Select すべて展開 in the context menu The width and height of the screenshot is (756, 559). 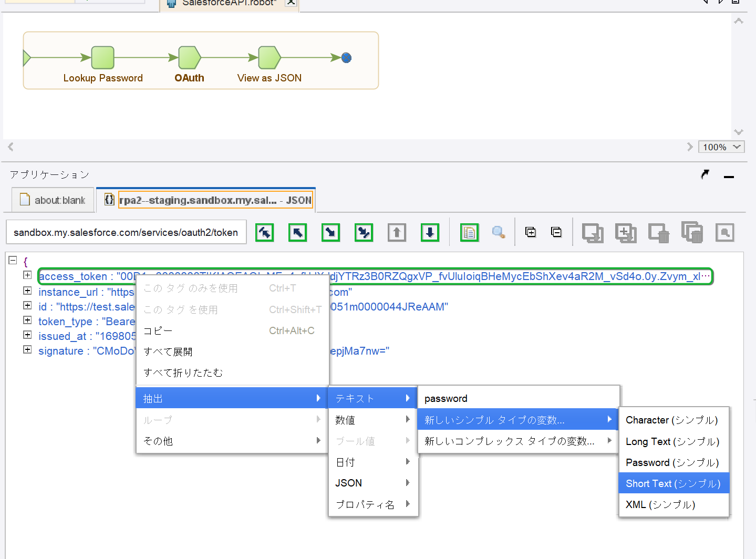(x=232, y=351)
